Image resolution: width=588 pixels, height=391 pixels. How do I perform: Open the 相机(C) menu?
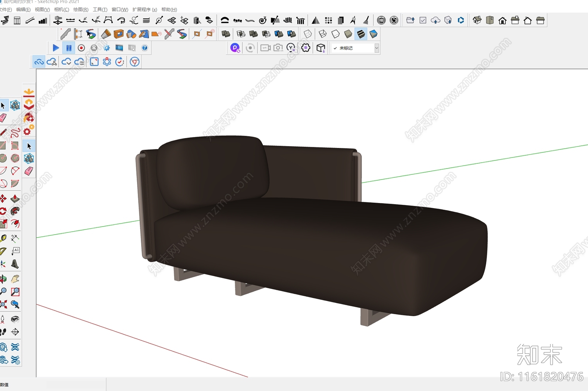[61, 10]
